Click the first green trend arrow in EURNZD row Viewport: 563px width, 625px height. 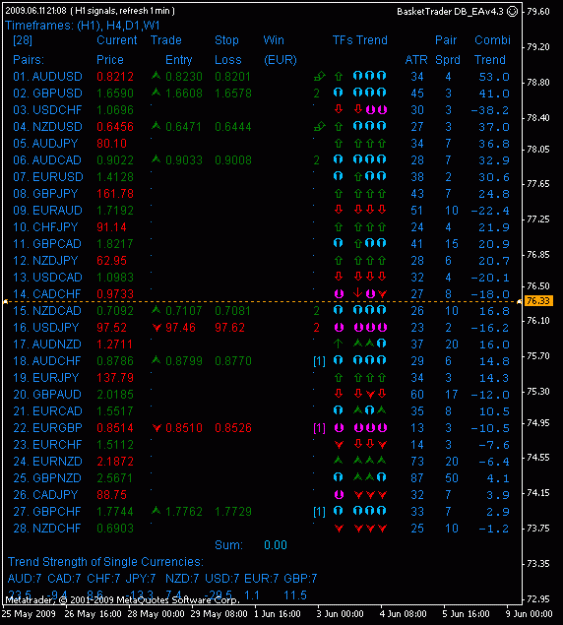pyautogui.click(x=339, y=460)
